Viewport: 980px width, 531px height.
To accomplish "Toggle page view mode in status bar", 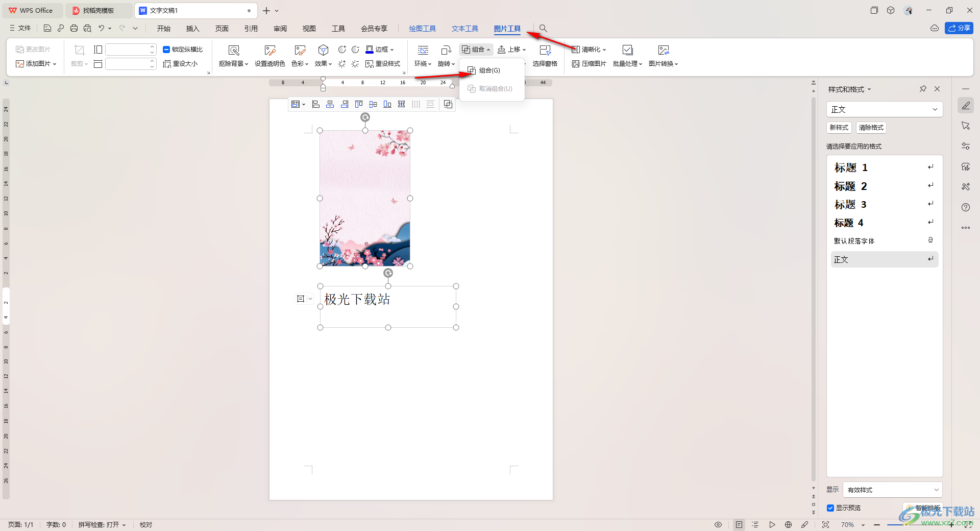I will pos(739,524).
